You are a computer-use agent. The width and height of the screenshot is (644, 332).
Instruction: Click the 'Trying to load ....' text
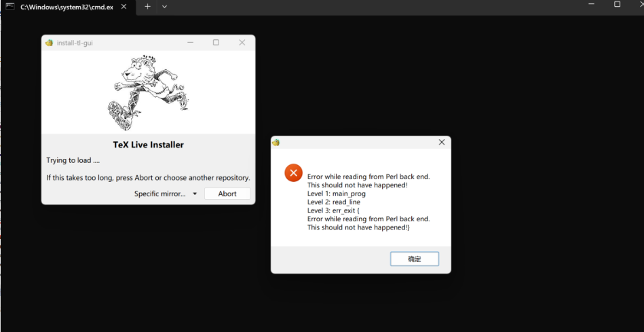[x=73, y=160]
